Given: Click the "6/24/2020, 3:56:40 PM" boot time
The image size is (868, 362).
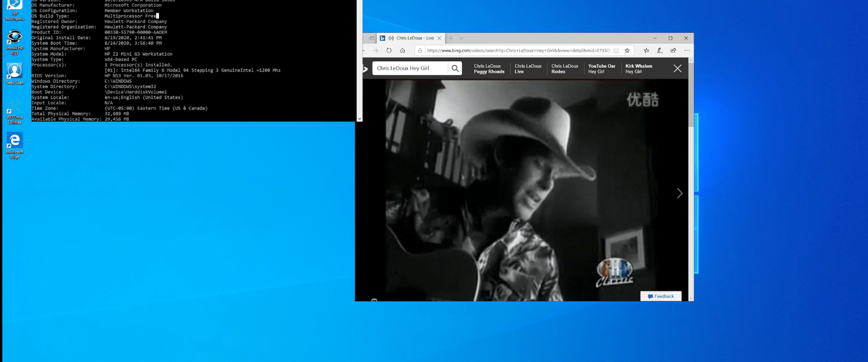Looking at the screenshot, I should pyautogui.click(x=133, y=43).
